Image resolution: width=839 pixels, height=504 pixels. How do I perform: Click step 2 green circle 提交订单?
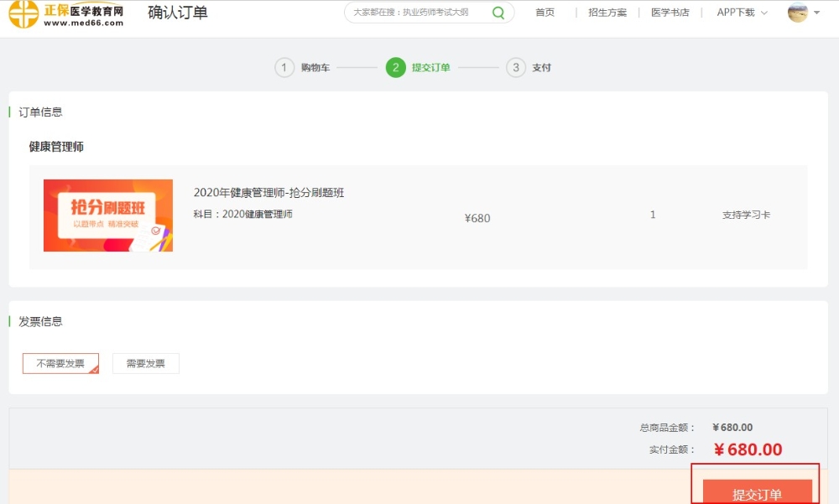coord(396,68)
